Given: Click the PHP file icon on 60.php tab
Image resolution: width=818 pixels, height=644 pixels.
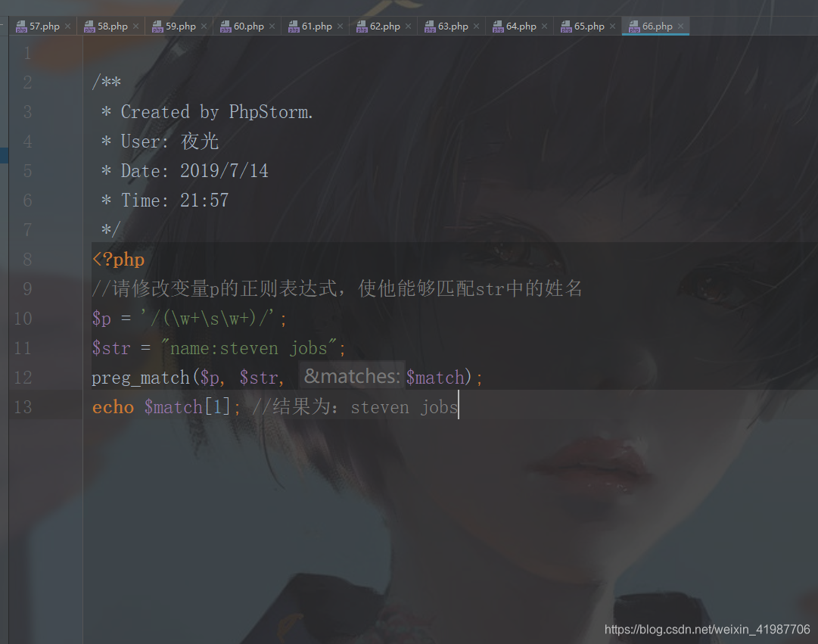Looking at the screenshot, I should click(225, 26).
